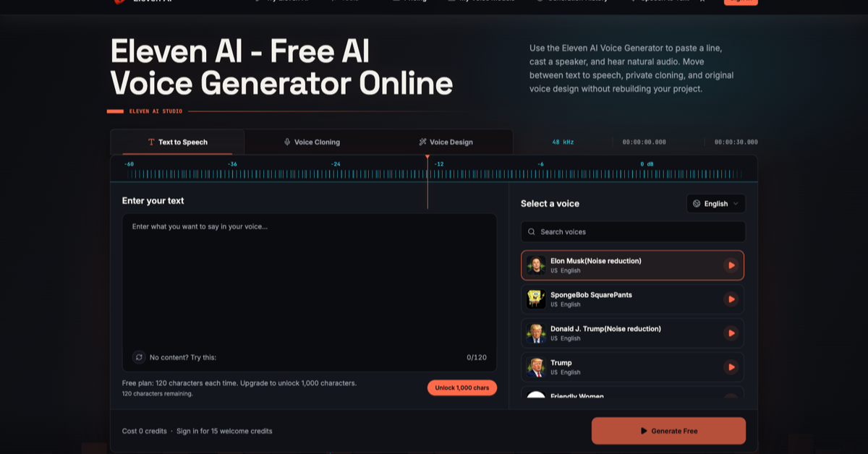Focus the Search voices field

point(633,232)
